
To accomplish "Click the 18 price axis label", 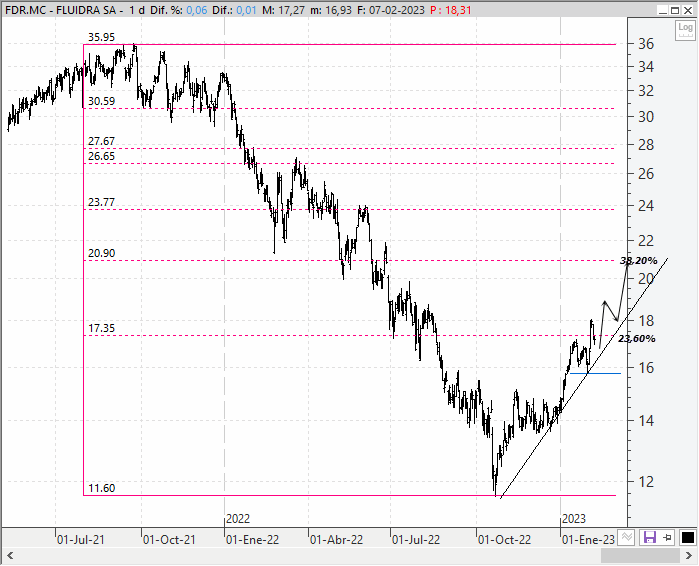I will [646, 320].
